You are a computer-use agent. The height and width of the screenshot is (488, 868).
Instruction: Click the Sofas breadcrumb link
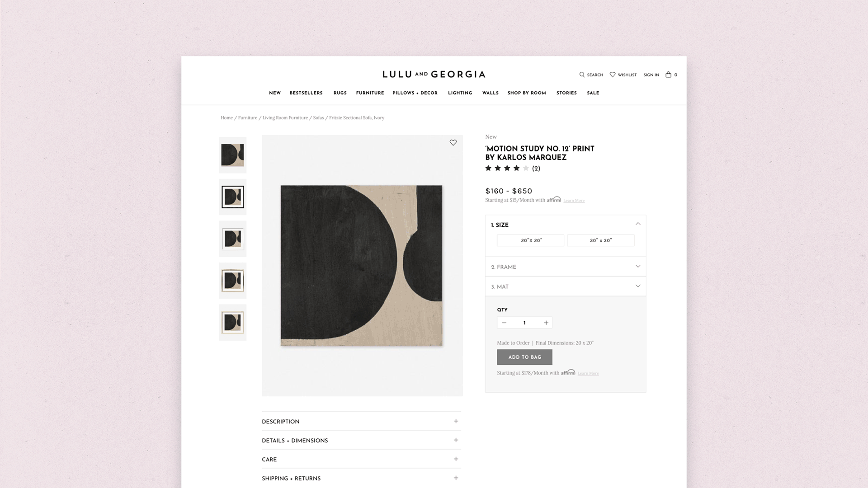(318, 118)
